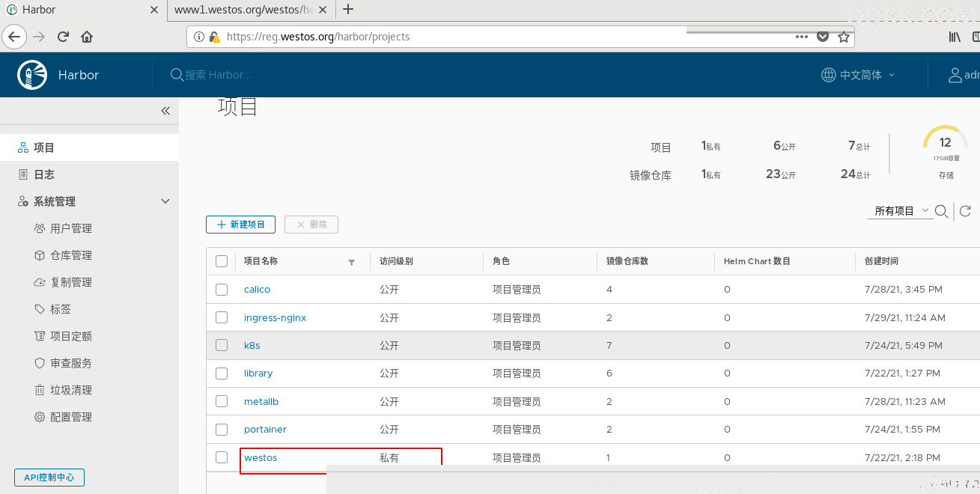Screen dimensions: 980x494
Task: Tick the ingress-nginx row checkbox
Action: pyautogui.click(x=222, y=317)
